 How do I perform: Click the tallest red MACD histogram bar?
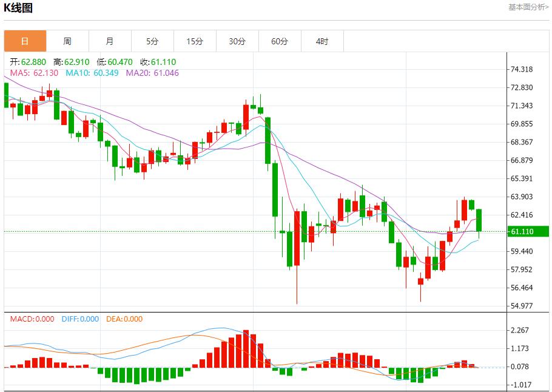tap(246, 349)
